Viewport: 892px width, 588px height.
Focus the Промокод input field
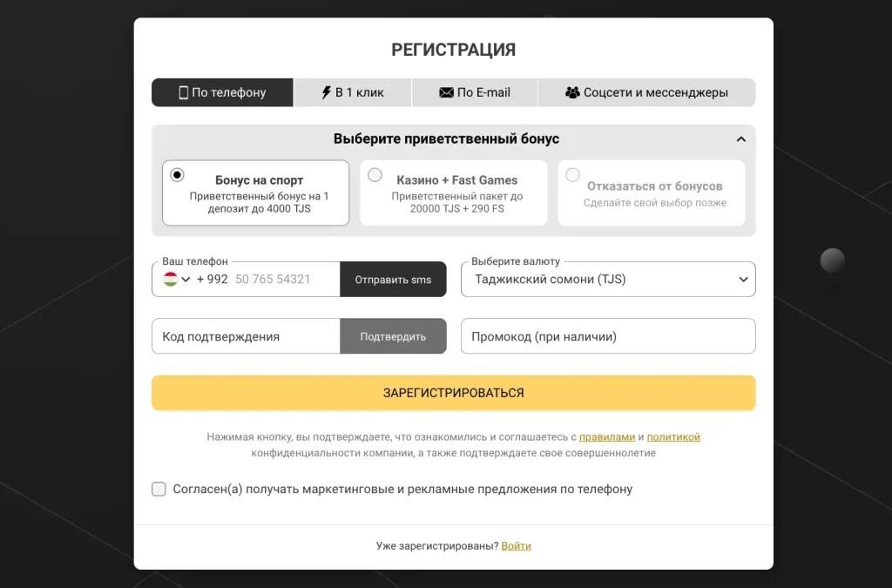tap(608, 336)
